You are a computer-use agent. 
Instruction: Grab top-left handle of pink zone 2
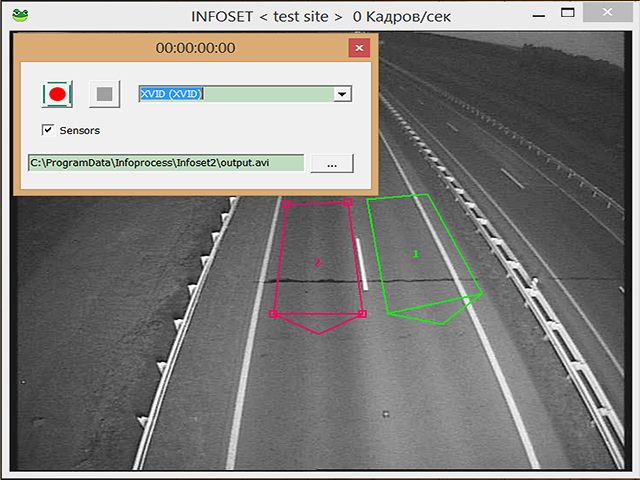[x=287, y=204]
